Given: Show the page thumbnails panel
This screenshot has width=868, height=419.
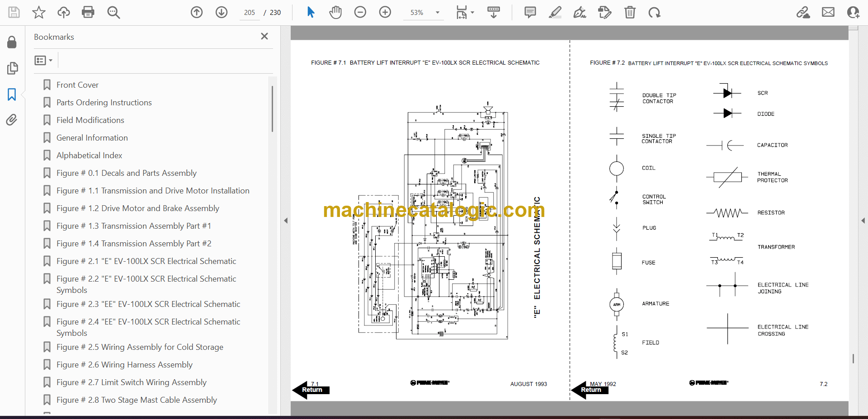Looking at the screenshot, I should [x=12, y=68].
